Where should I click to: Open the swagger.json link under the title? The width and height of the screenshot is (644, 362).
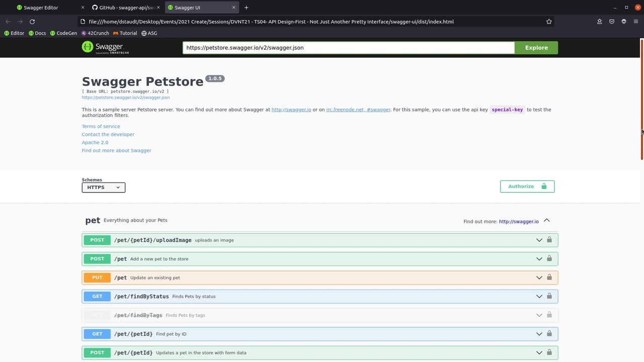126,98
